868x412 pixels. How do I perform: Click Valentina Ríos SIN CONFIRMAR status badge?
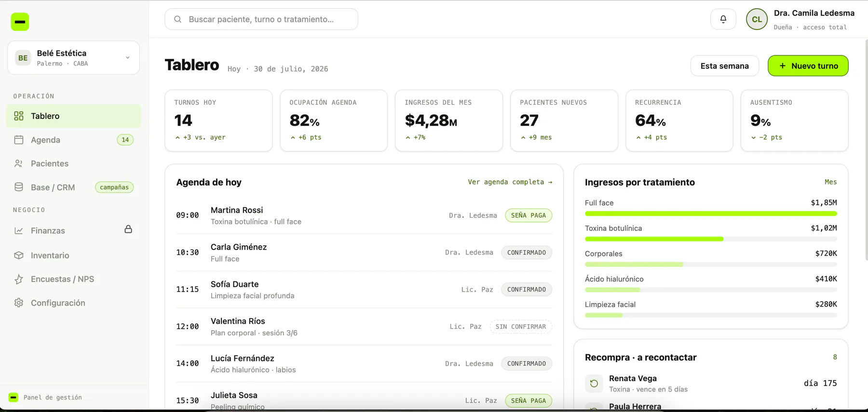521,327
